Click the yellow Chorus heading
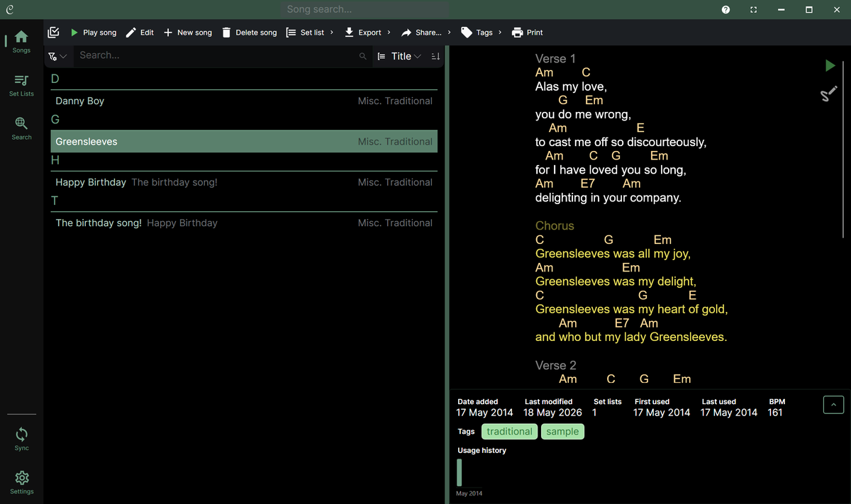Screen dimensions: 851x504 [x=555, y=226]
